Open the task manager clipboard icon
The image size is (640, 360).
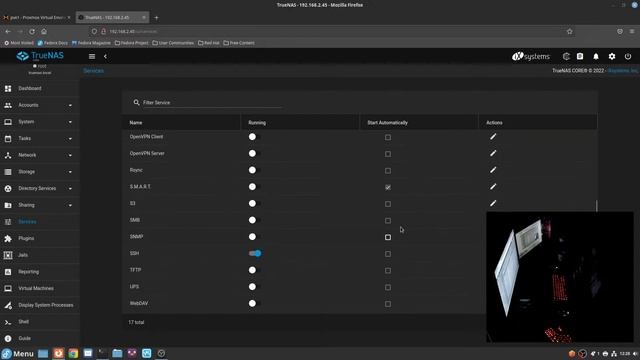pyautogui.click(x=580, y=56)
